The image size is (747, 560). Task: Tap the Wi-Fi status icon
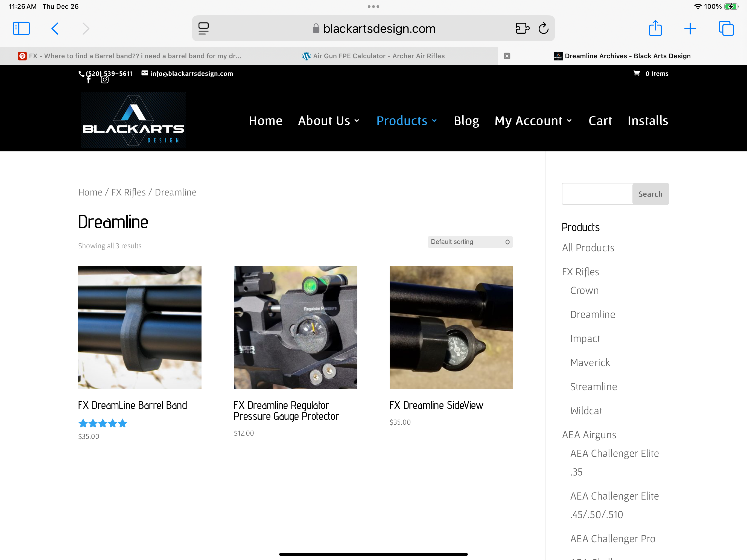point(698,6)
